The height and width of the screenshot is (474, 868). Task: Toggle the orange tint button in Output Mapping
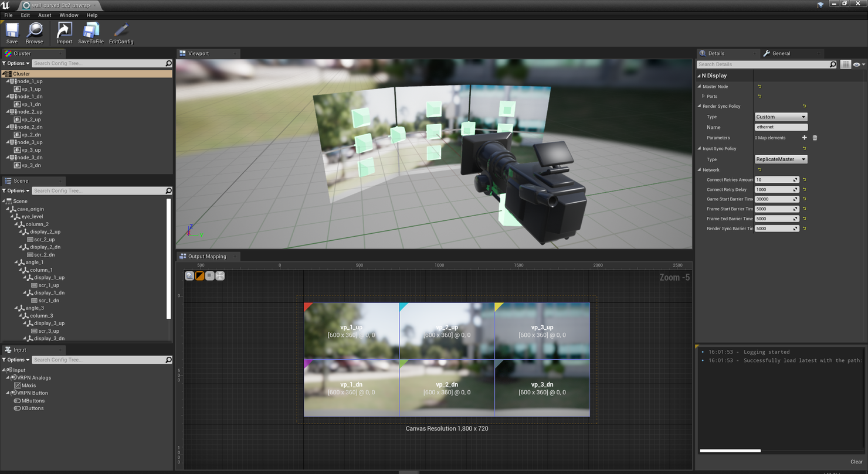[x=199, y=276]
